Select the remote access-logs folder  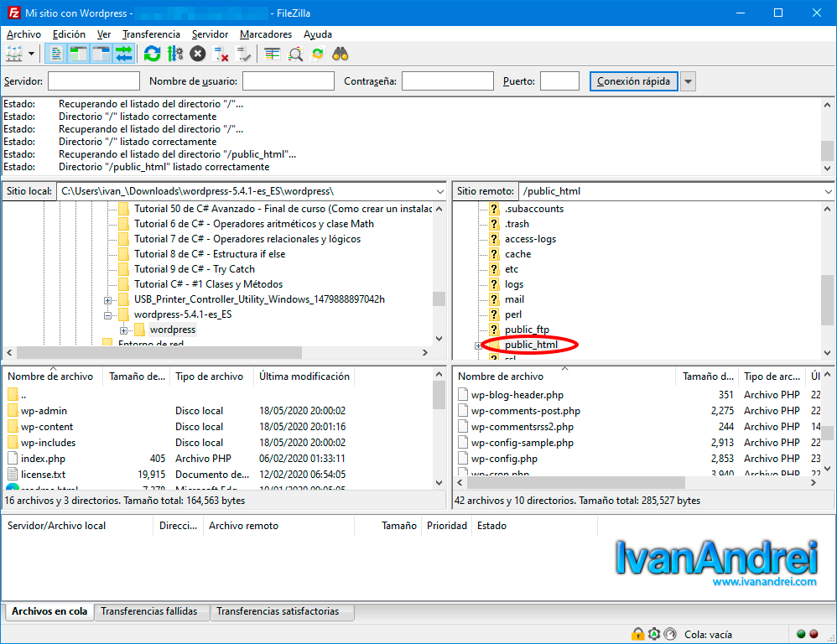(530, 239)
